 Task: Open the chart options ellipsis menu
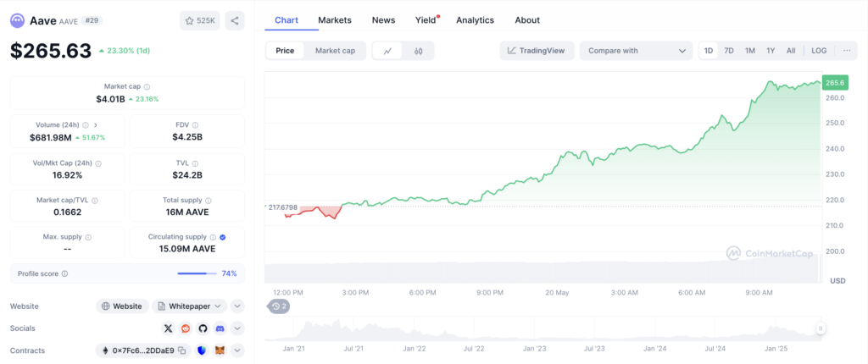(847, 50)
